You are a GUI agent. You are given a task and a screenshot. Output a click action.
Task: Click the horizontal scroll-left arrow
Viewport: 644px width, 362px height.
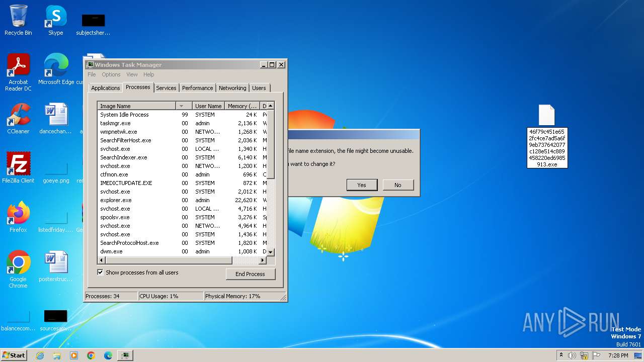click(102, 260)
